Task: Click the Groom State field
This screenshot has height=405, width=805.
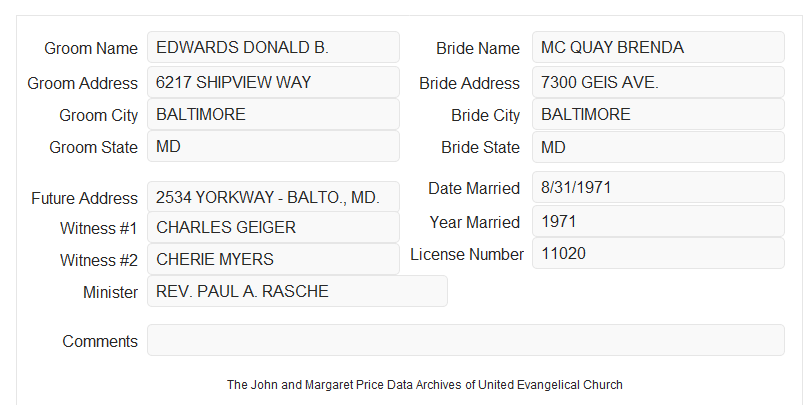Action: click(x=273, y=146)
